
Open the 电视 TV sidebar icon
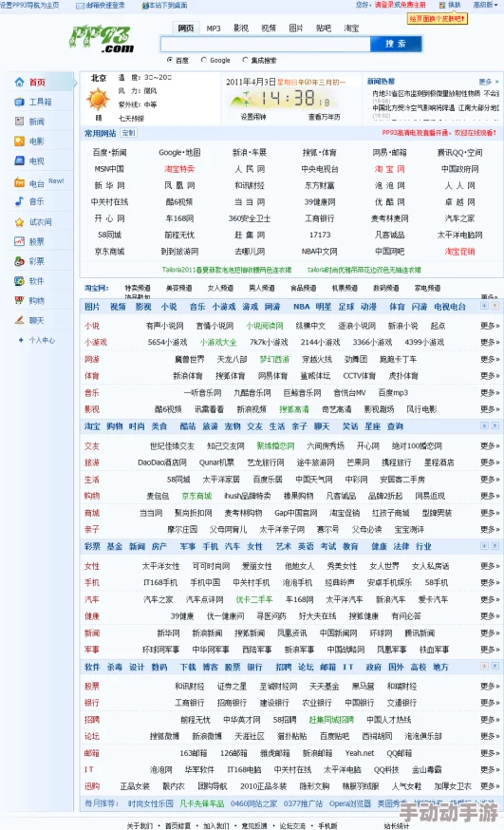(20, 160)
